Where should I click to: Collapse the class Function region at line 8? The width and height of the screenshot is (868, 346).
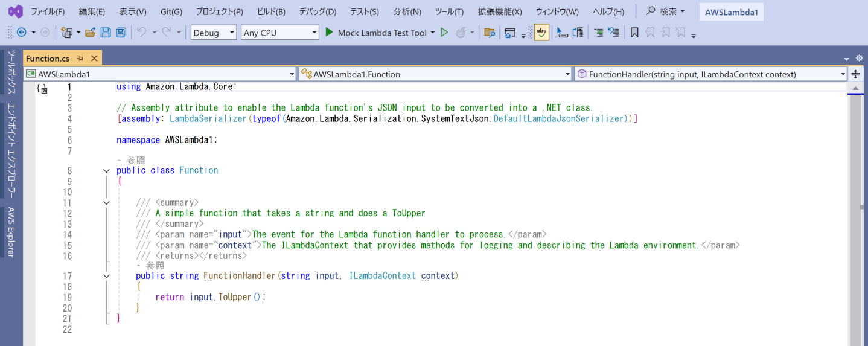point(107,171)
